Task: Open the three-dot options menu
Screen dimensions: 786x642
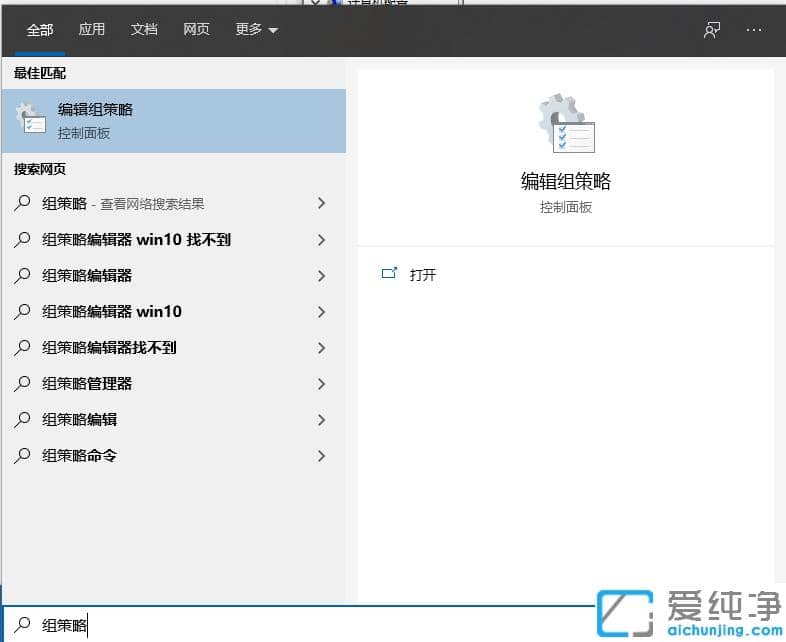Action: click(x=754, y=30)
